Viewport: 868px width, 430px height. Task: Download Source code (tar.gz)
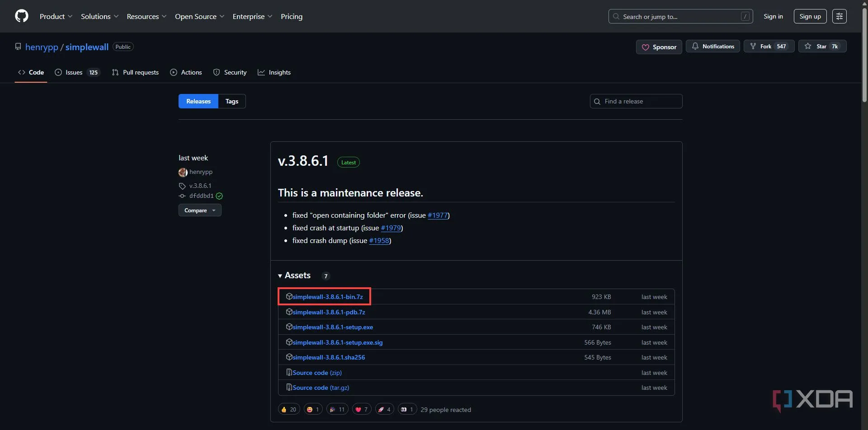click(321, 388)
